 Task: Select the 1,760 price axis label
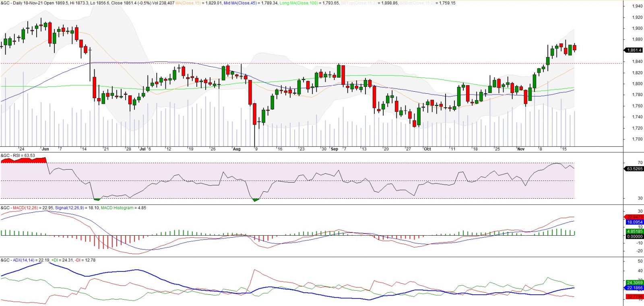point(637,106)
